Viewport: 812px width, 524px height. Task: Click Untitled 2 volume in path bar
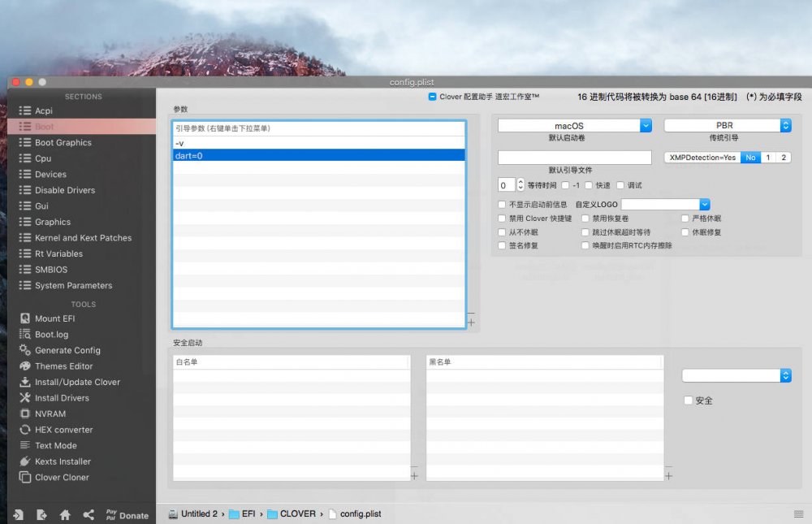193,513
